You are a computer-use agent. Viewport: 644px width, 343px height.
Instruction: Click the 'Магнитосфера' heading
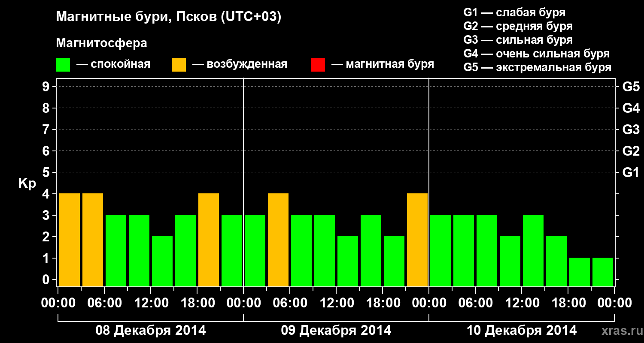coord(102,43)
